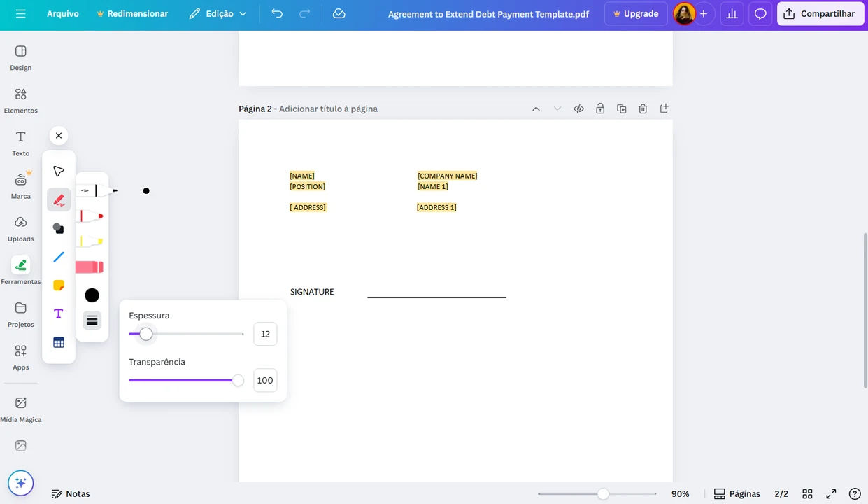Screen dimensions: 868x504
Task: Open the help question mark
Action: [x=855, y=493]
